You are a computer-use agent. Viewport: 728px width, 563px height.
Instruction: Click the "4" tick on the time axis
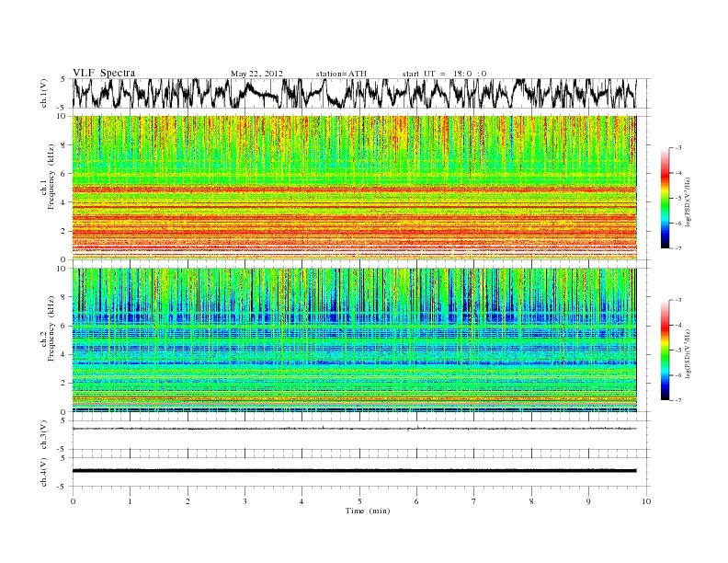pyautogui.click(x=301, y=501)
